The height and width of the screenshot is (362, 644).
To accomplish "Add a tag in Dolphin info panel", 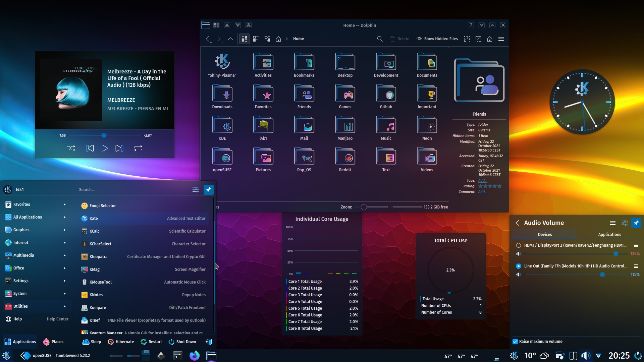I will (x=482, y=180).
